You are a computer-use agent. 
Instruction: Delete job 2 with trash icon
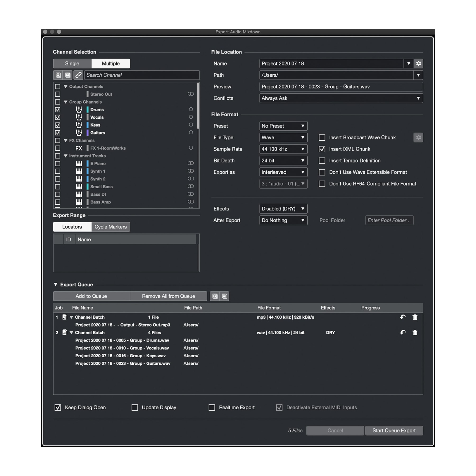click(415, 333)
